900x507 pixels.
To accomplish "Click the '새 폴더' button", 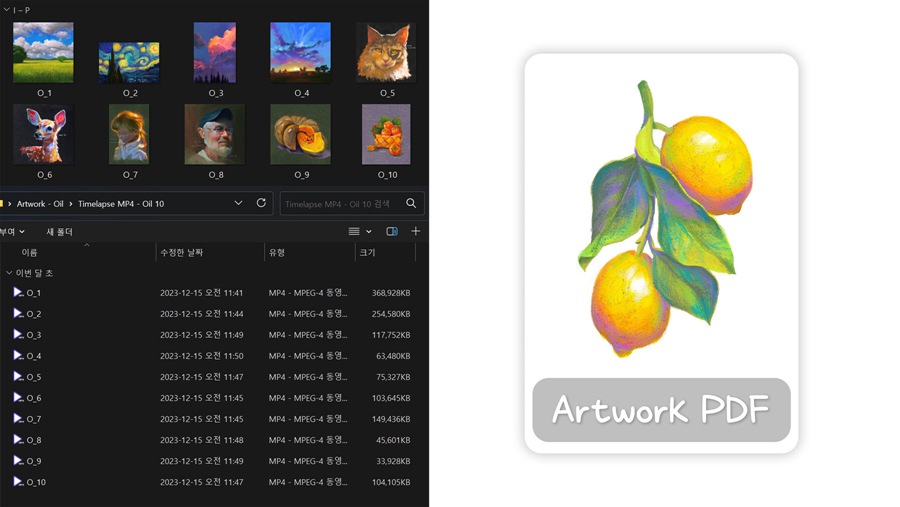I will pyautogui.click(x=59, y=232).
